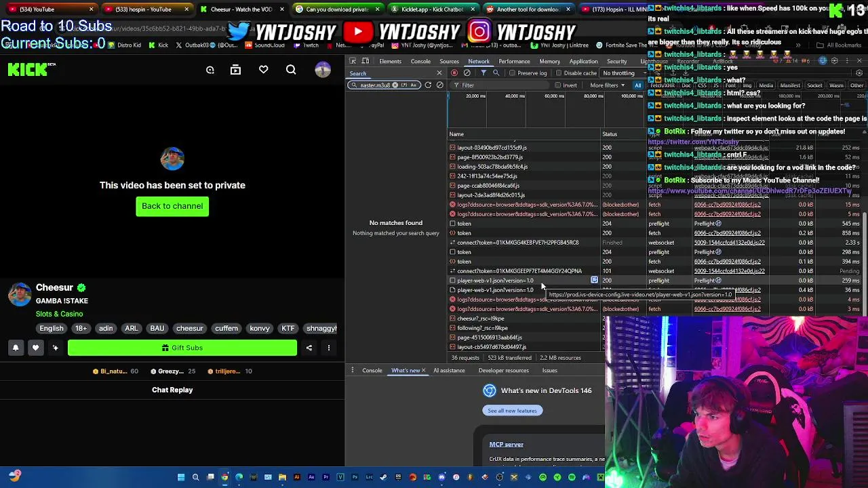The image size is (868, 488).
Task: Clear the network log icon
Action: click(467, 73)
